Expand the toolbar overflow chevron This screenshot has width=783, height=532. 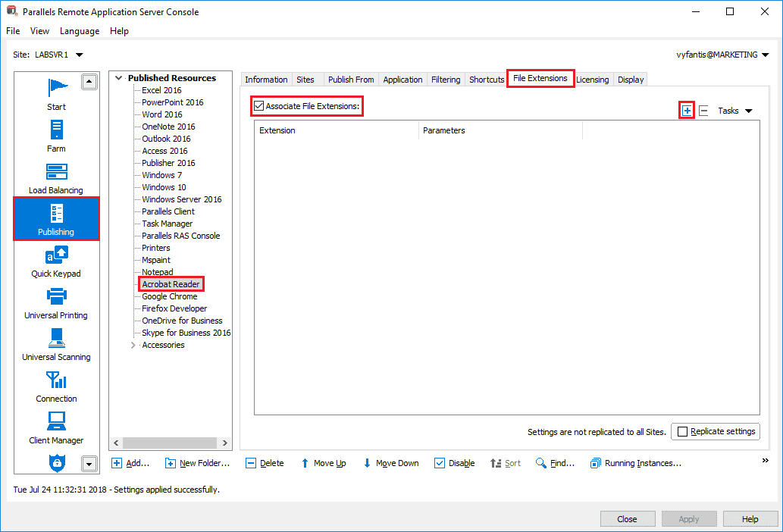pos(765,460)
